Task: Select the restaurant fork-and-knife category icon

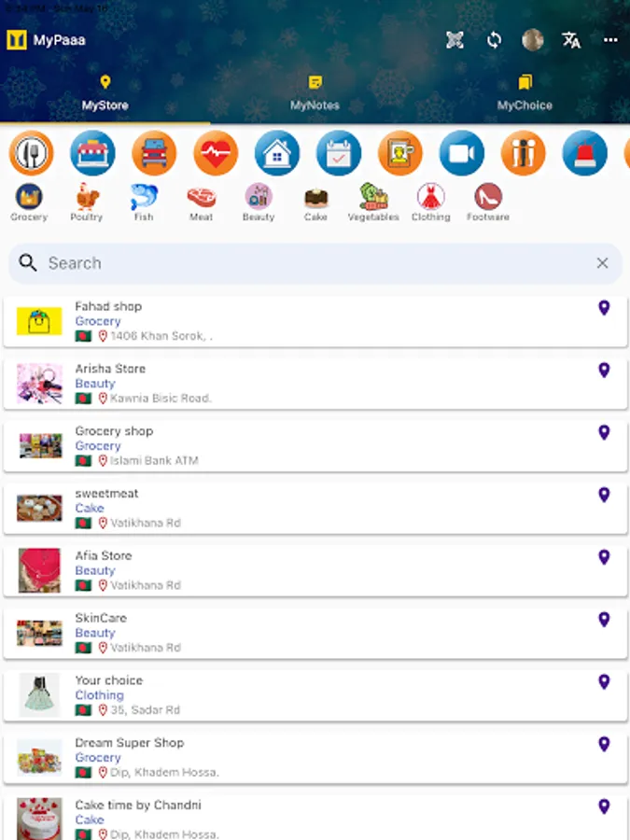Action: [31, 153]
